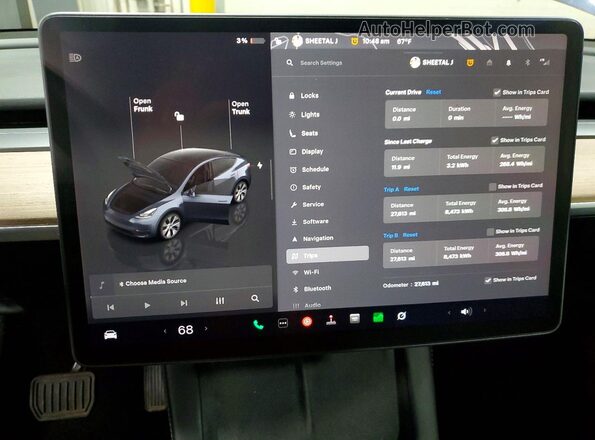This screenshot has width=595, height=440.
Task: Tap the yellow Sentry icon in settings header
Action: (x=470, y=63)
